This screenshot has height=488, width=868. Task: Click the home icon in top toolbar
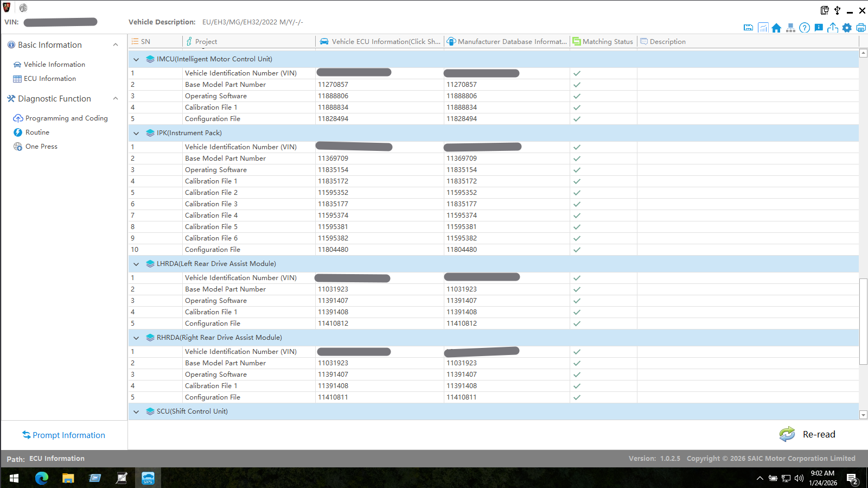[x=776, y=28]
